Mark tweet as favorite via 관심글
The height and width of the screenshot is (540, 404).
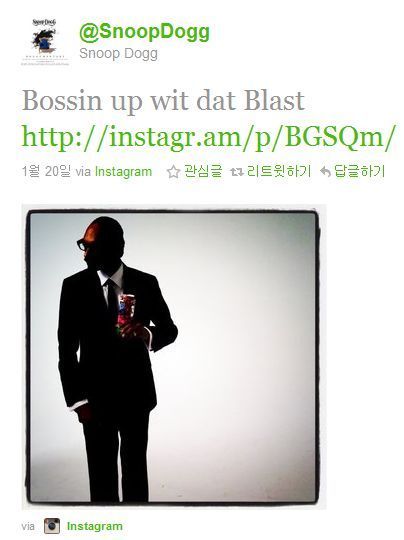click(204, 171)
